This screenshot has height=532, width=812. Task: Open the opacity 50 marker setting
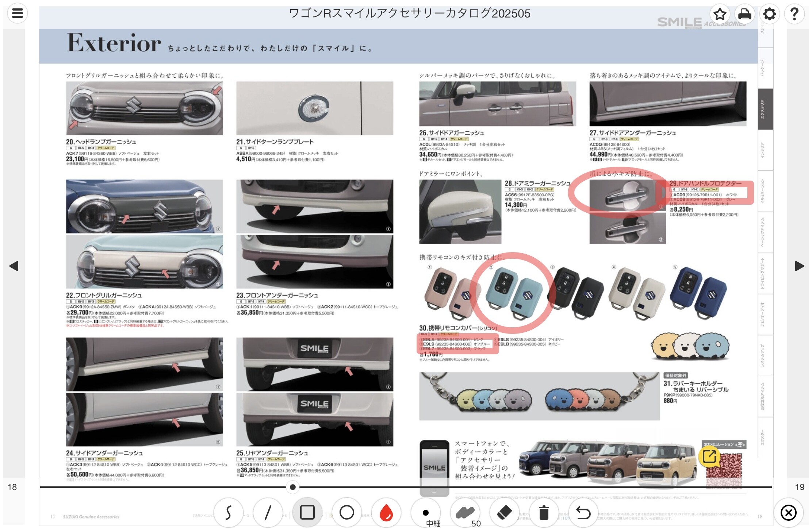tap(465, 513)
